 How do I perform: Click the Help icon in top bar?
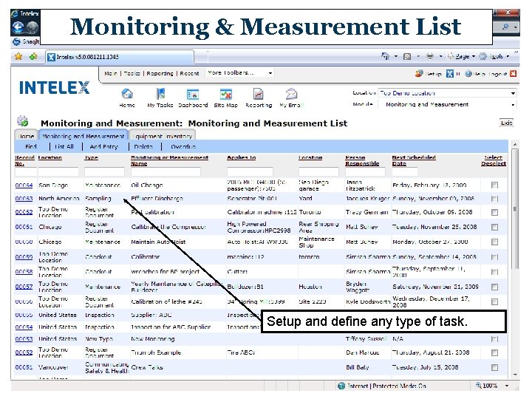(468, 74)
